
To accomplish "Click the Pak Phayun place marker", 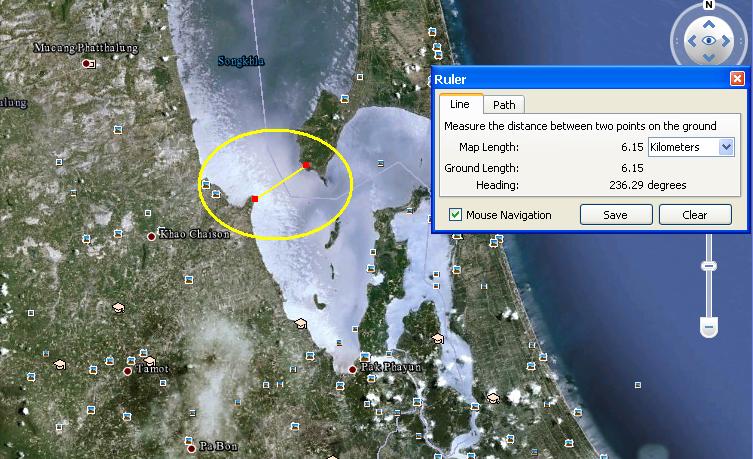I will [x=352, y=369].
